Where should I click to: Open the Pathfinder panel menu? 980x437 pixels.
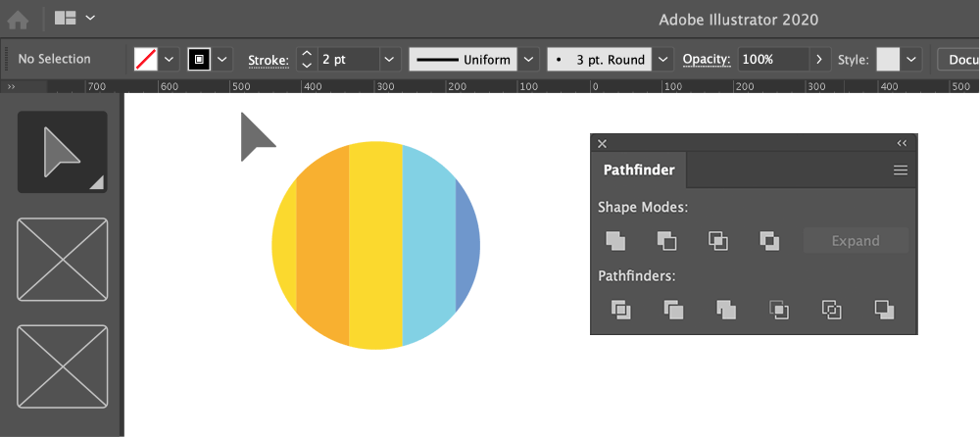tap(901, 170)
